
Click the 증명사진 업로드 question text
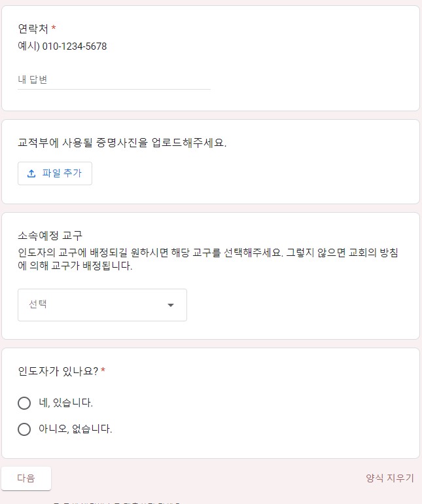coord(122,143)
